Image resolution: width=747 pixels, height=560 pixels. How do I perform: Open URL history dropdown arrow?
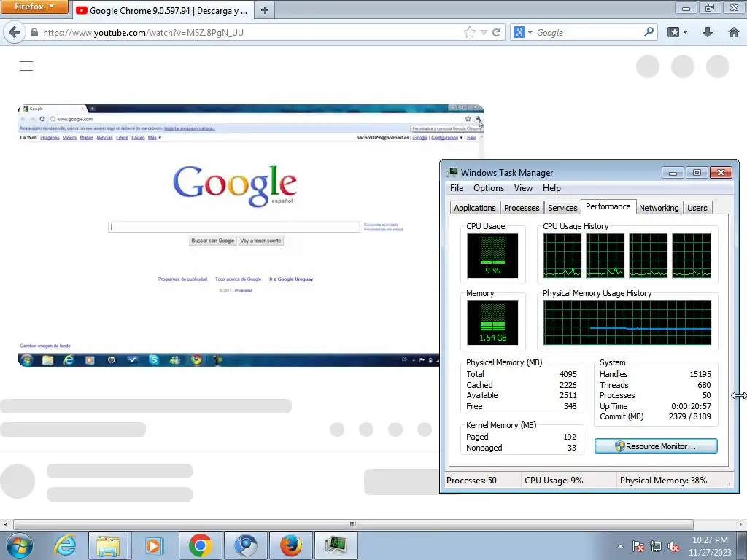(484, 32)
